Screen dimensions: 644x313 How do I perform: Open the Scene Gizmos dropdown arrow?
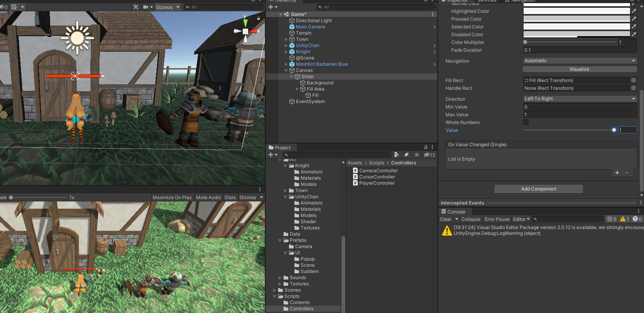[x=178, y=7]
